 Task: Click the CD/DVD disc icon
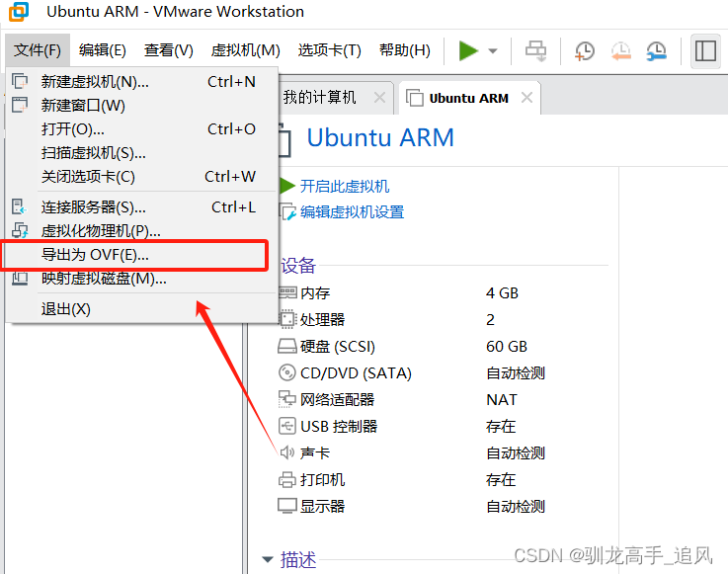coord(287,372)
